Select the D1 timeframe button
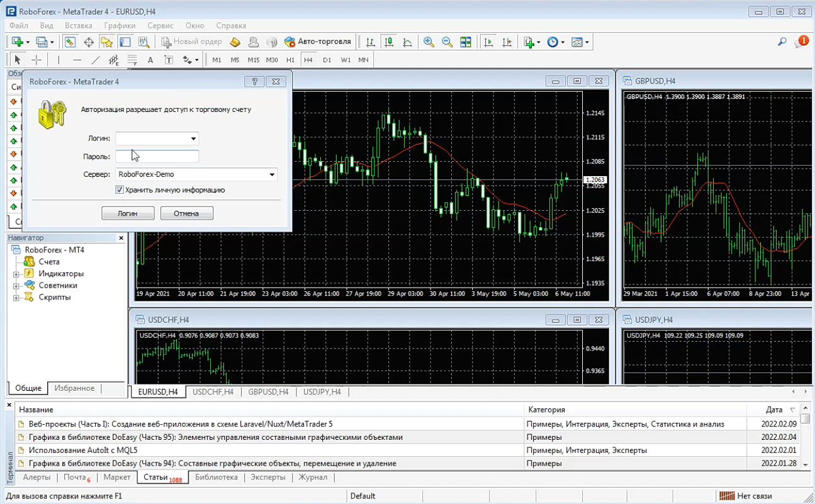This screenshot has width=815, height=504. (x=327, y=60)
